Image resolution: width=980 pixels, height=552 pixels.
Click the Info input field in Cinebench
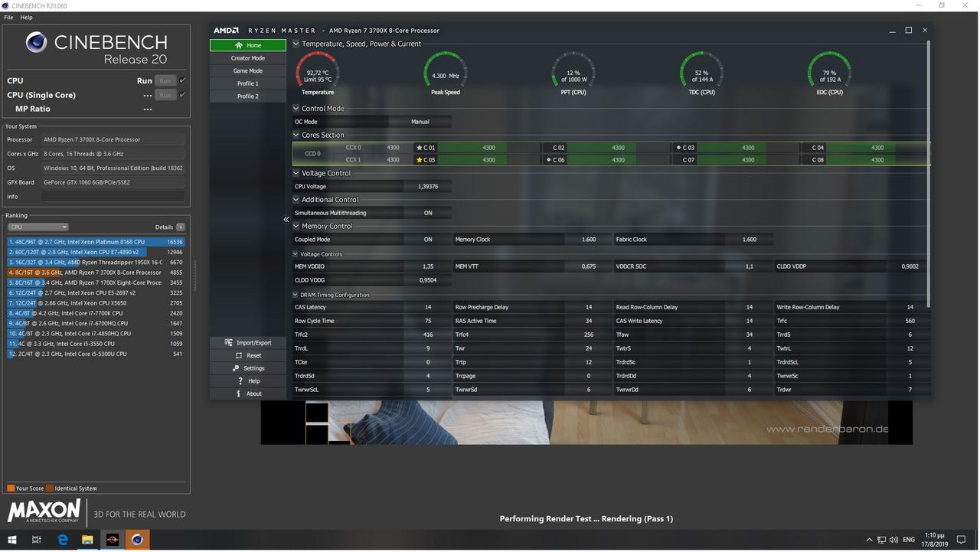(113, 197)
